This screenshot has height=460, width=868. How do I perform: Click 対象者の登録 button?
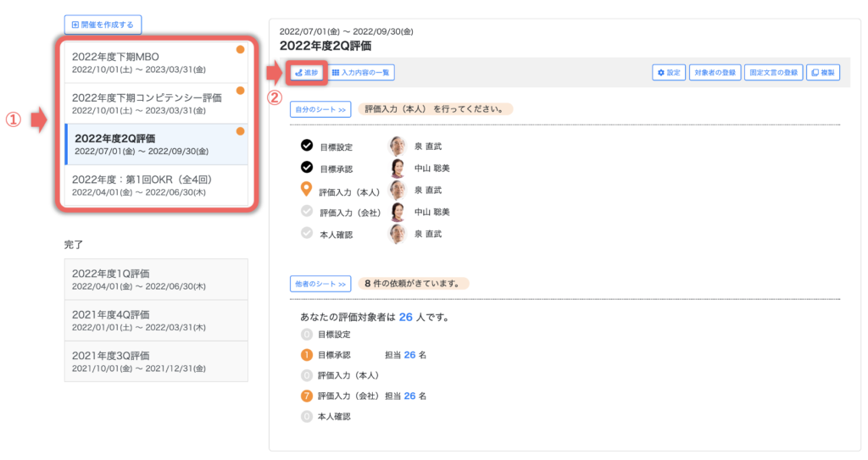pyautogui.click(x=715, y=73)
